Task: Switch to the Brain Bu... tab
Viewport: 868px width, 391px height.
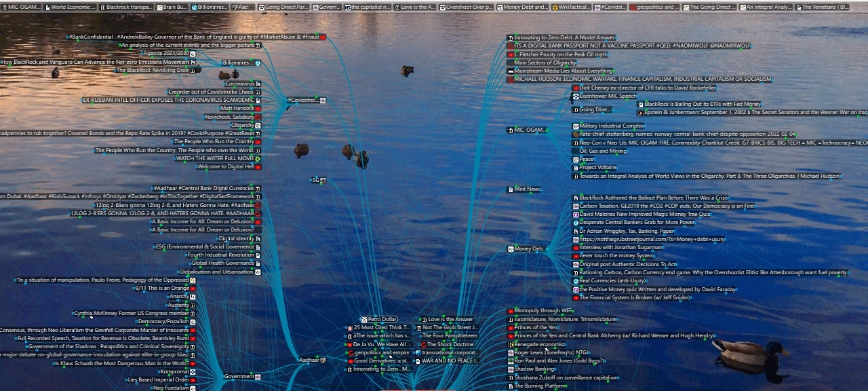Action: tap(173, 7)
